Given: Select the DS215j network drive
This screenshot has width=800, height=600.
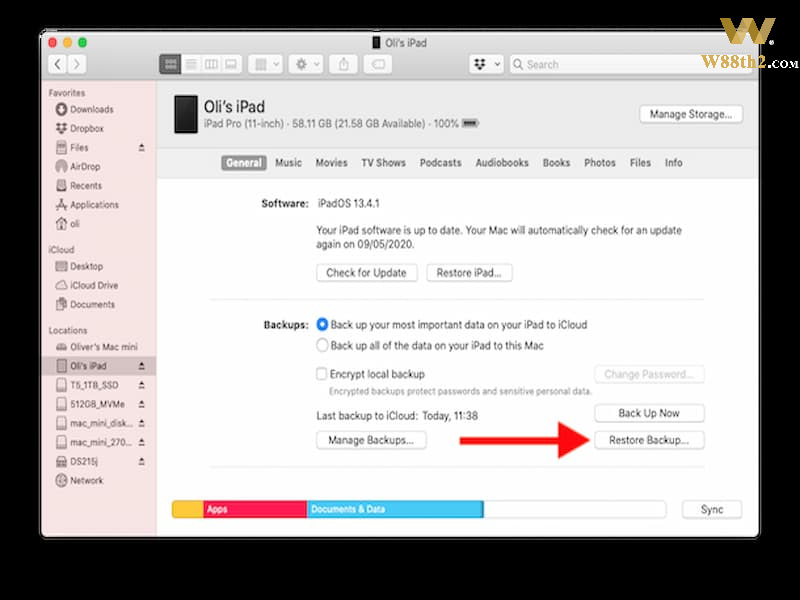Looking at the screenshot, I should tap(77, 461).
